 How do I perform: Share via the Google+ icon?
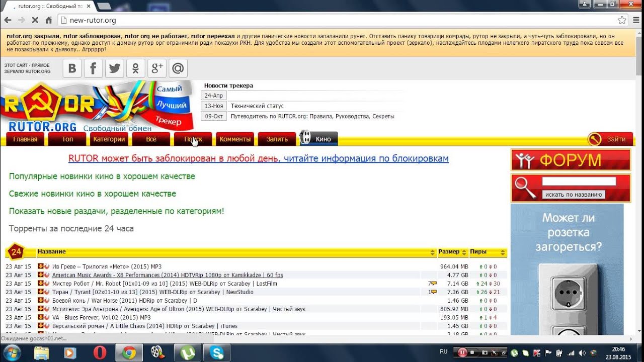[156, 68]
